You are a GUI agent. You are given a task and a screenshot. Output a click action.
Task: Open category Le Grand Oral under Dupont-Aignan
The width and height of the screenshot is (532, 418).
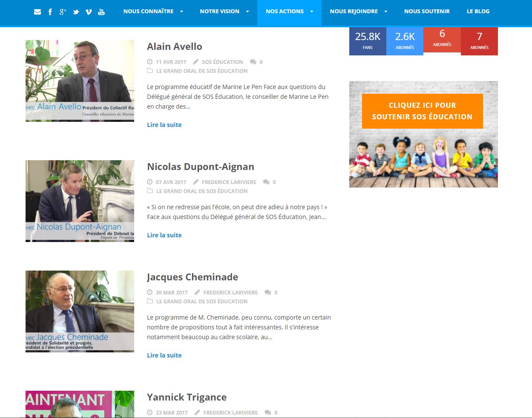[x=202, y=191]
